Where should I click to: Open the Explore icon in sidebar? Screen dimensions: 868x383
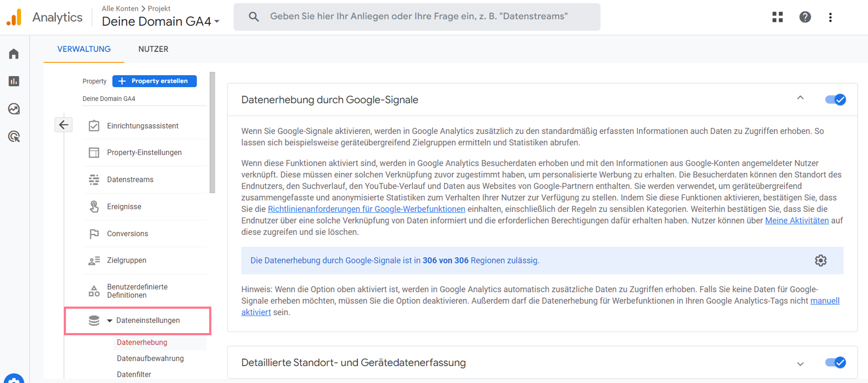pos(14,109)
